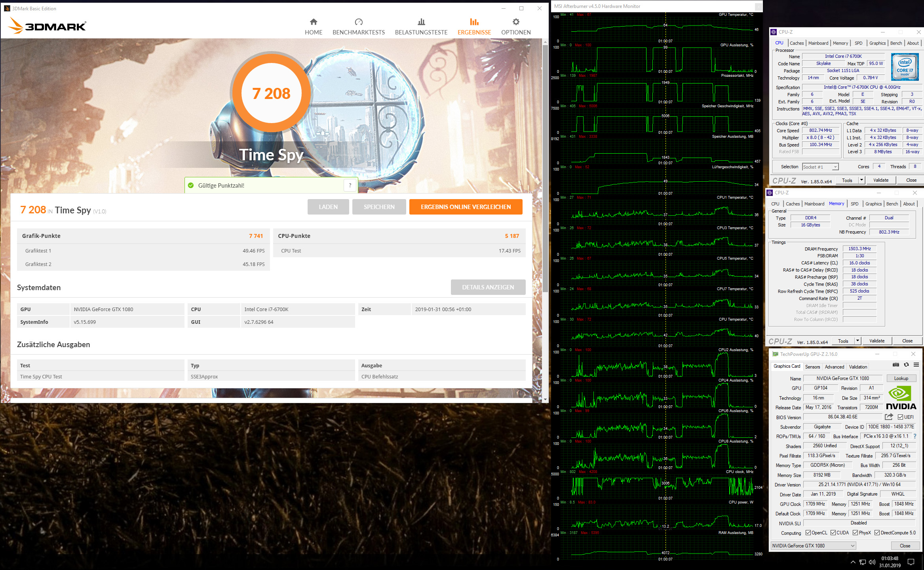Open the Windows volume speaker tray icon
924x570 pixels.
click(872, 562)
